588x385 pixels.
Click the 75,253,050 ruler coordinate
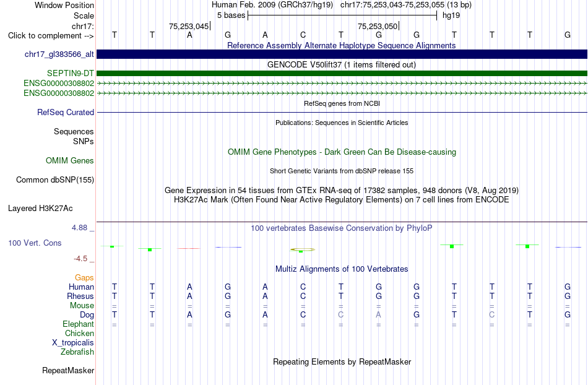tap(378, 26)
